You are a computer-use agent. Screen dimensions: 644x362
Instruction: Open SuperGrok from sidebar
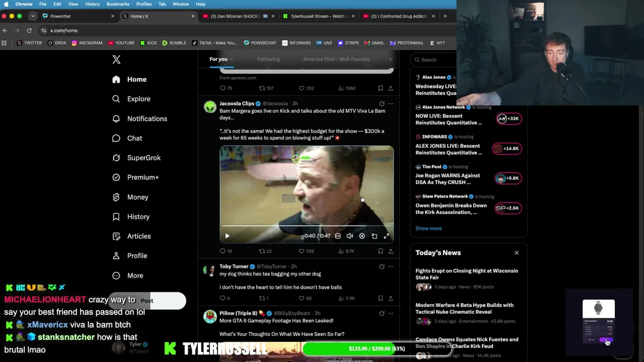(x=136, y=158)
